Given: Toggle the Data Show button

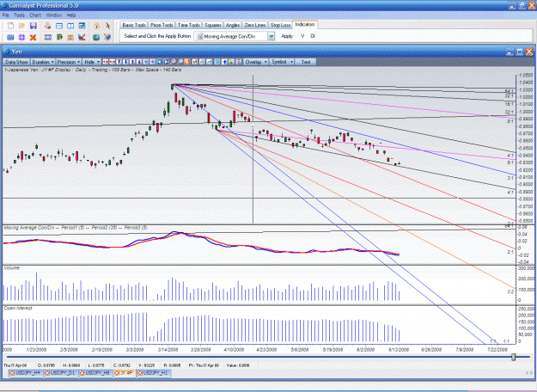Looking at the screenshot, I should coord(16,62).
